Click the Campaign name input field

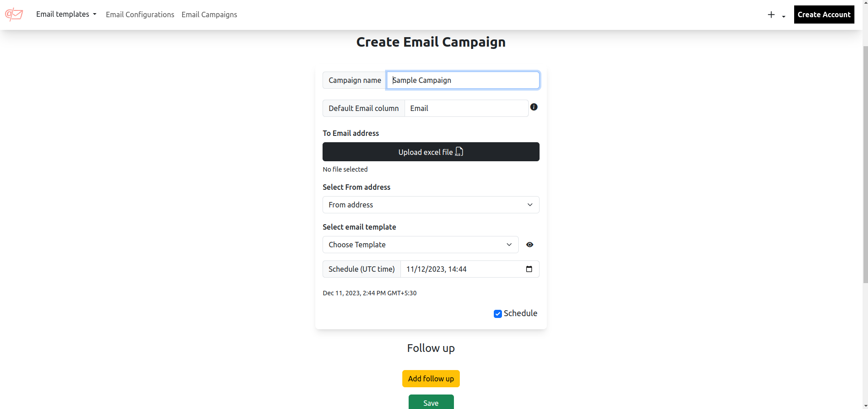click(463, 80)
